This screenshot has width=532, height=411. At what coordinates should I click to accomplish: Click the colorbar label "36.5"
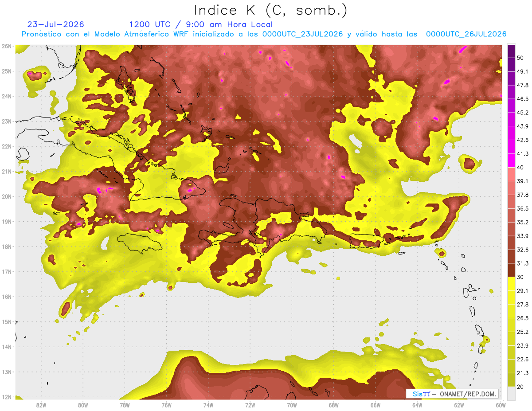click(523, 208)
